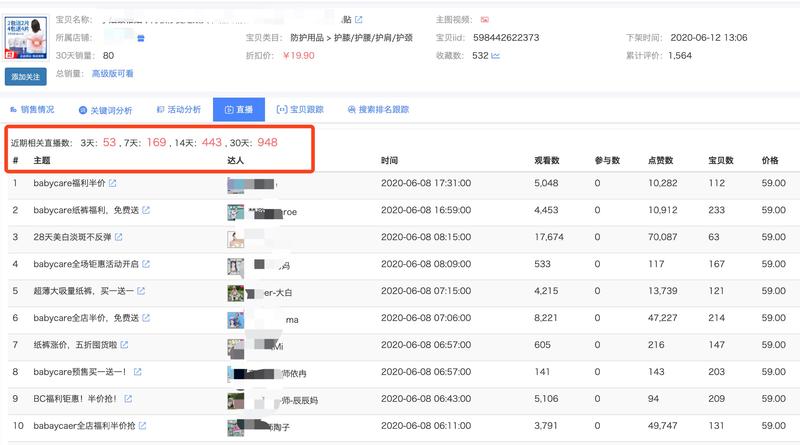Viewport: 800px width, 445px height.
Task: Click the product thumbnail image
Action: pyautogui.click(x=26, y=37)
